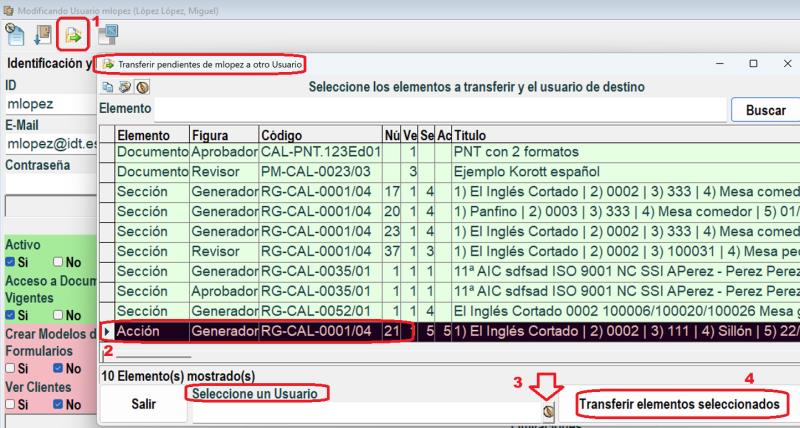This screenshot has width=800, height=428.
Task: Open user picker icon beside destination user field
Action: click(549, 412)
